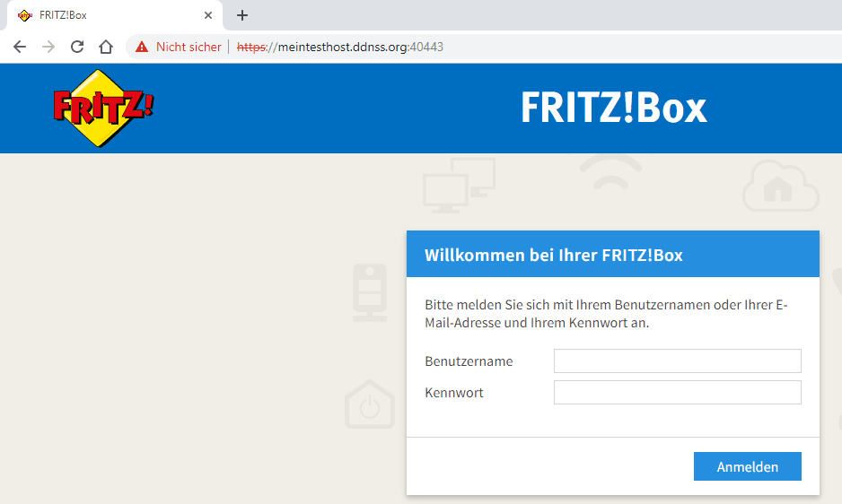
Task: Click the computer monitors background icon
Action: coord(459,185)
